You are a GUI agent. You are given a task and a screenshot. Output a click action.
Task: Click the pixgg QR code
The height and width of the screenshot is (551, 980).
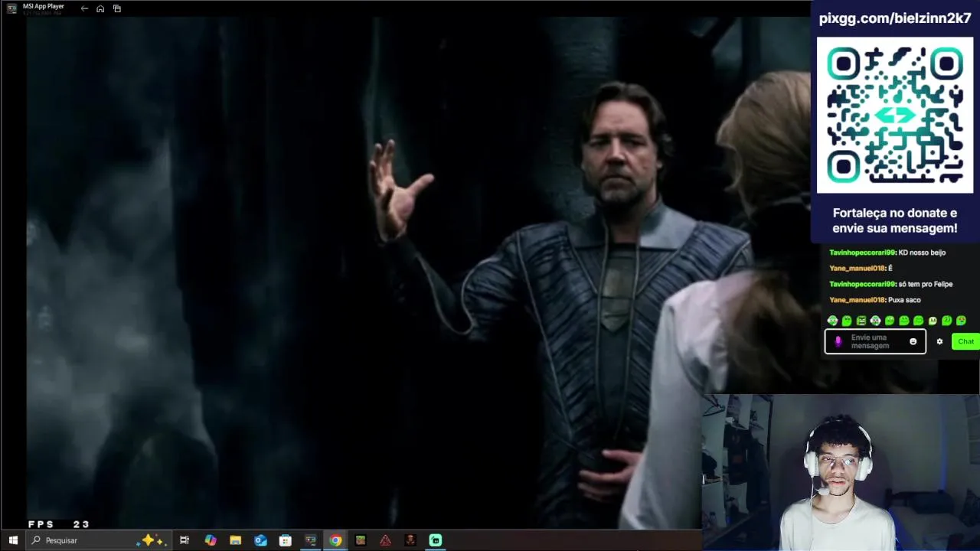click(x=895, y=115)
